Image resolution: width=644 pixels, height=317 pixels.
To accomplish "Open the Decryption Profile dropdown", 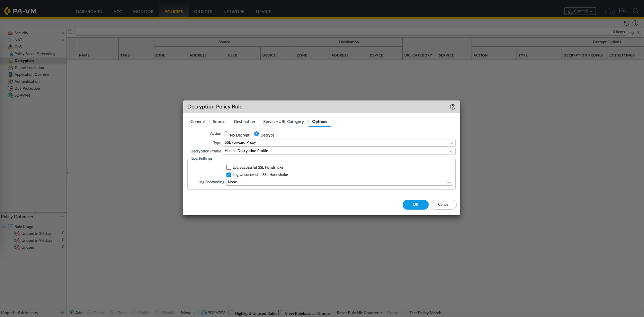I will click(339, 151).
